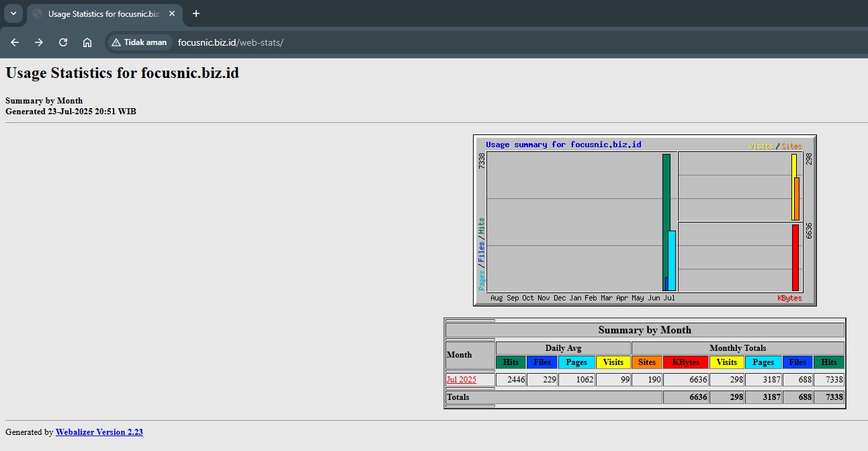Click the green Hits header in Daily Avg
This screenshot has height=451, width=868.
coord(511,362)
